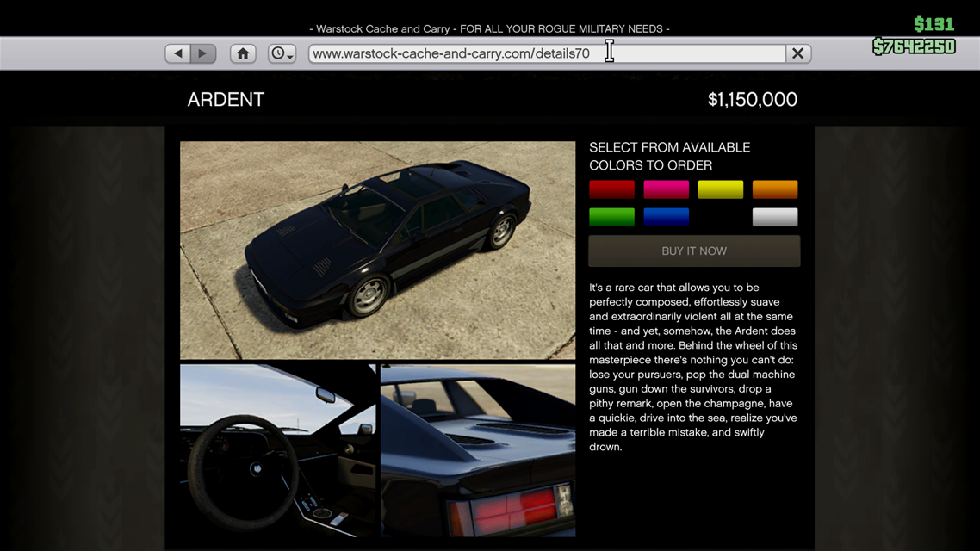
Task: Click the ARDENT vehicle title
Action: coord(226,100)
